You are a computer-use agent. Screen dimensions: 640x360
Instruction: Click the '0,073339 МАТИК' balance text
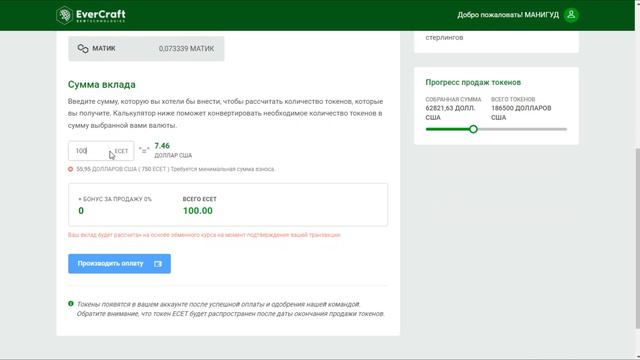coord(186,49)
